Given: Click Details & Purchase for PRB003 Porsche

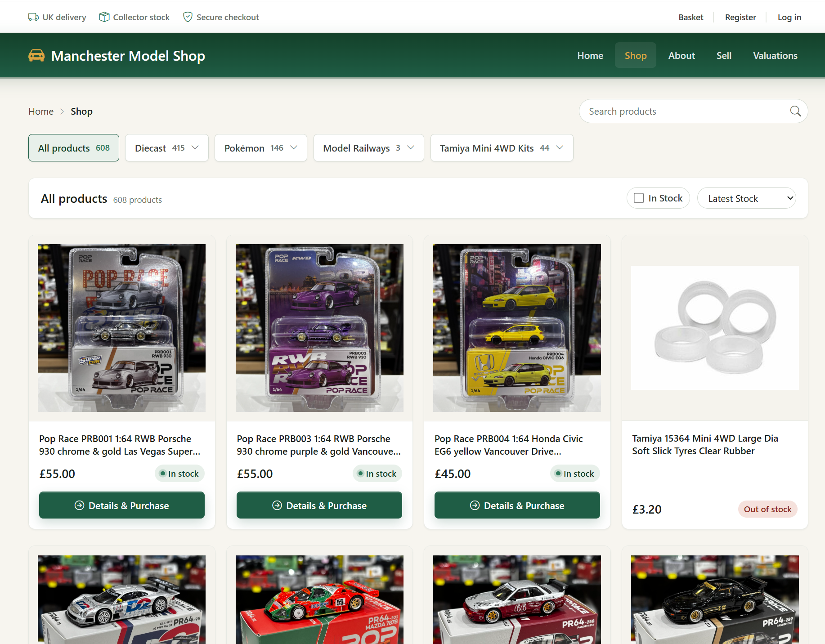Looking at the screenshot, I should 319,505.
